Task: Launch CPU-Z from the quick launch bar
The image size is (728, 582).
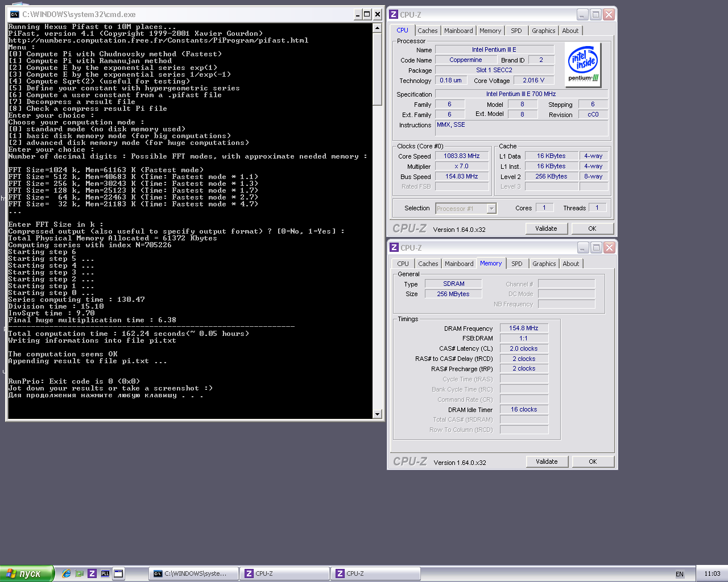Action: click(x=92, y=573)
